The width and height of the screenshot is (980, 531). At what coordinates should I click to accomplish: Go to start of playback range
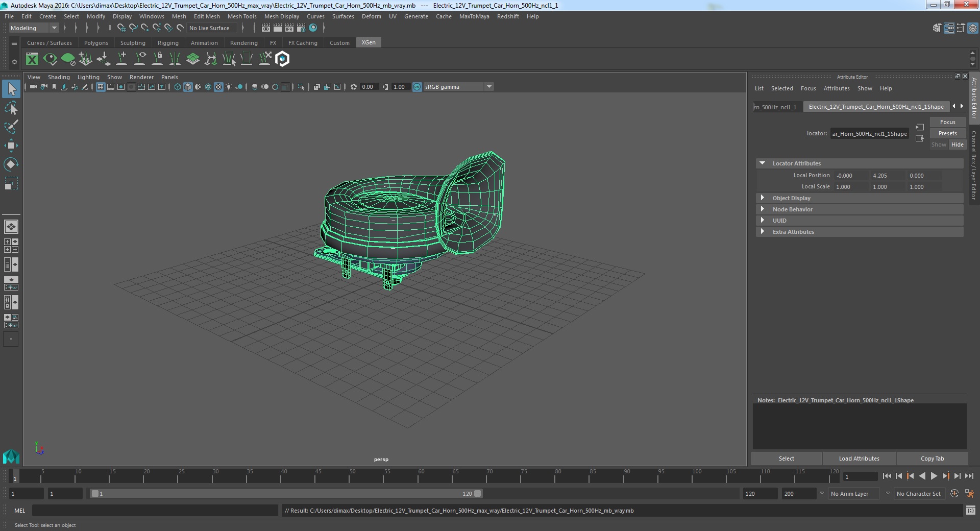point(887,476)
